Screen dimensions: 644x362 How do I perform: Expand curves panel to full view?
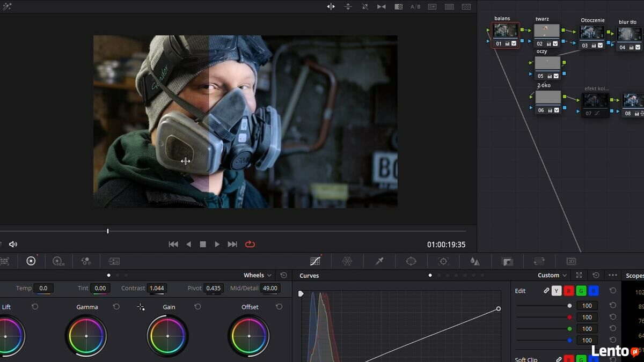(x=579, y=275)
